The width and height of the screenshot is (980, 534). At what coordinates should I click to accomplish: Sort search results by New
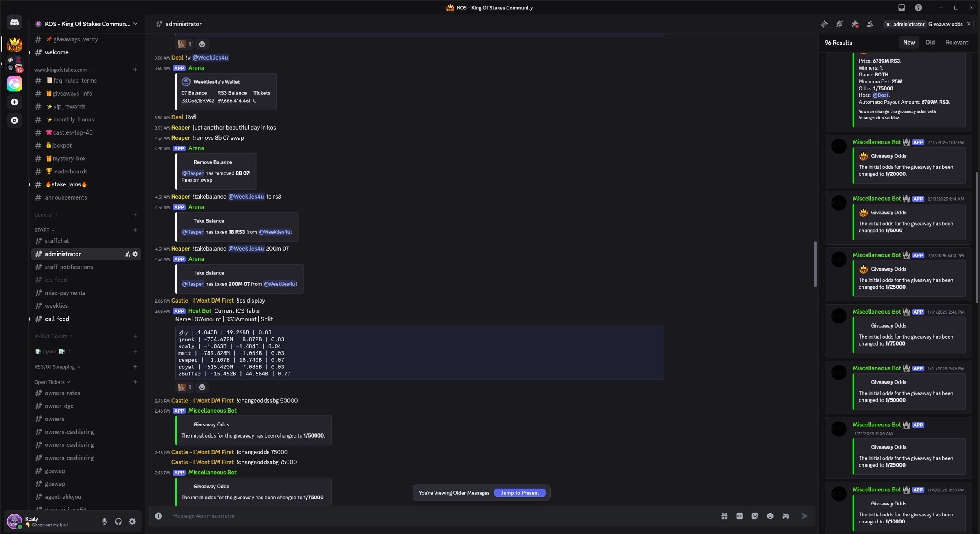coord(909,43)
